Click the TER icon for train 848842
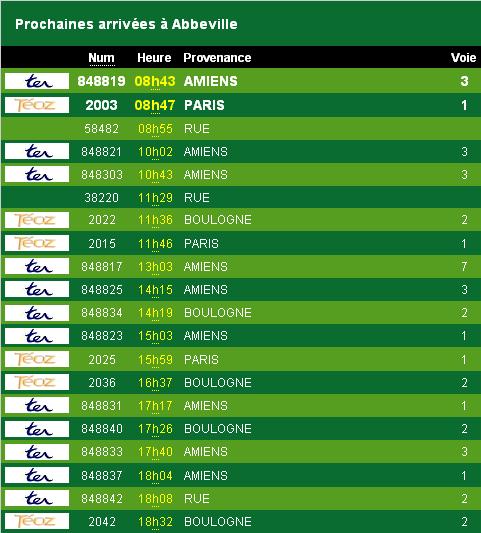The image size is (481, 533). point(37,498)
